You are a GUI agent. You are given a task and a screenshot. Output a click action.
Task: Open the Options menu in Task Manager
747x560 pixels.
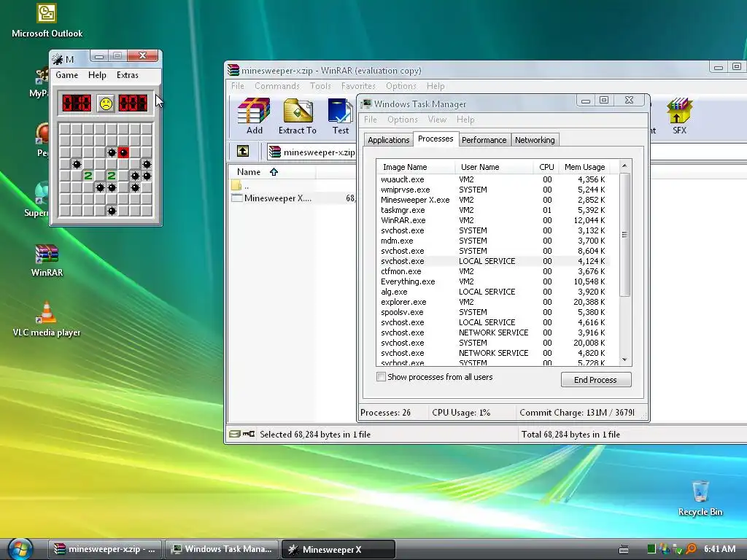[x=402, y=120]
